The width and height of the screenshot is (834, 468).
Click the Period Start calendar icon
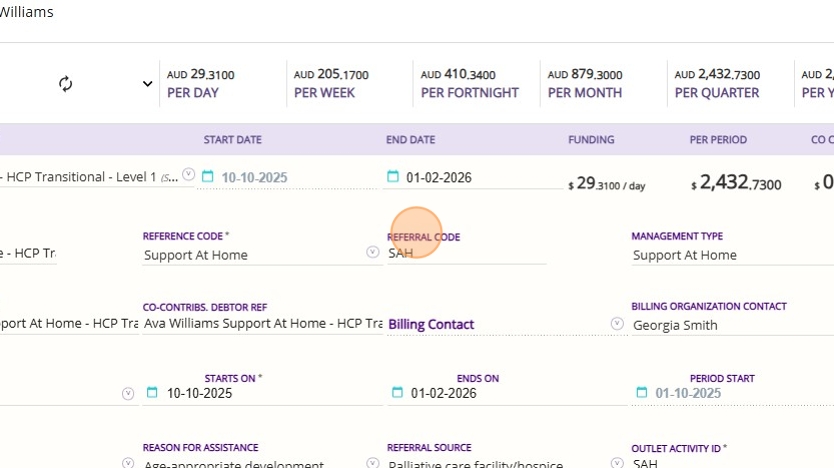[641, 393]
